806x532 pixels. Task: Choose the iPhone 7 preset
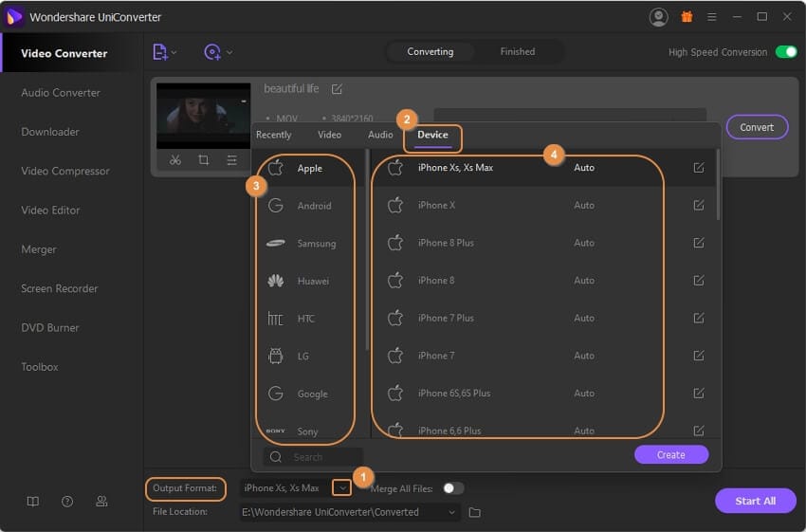coord(542,356)
